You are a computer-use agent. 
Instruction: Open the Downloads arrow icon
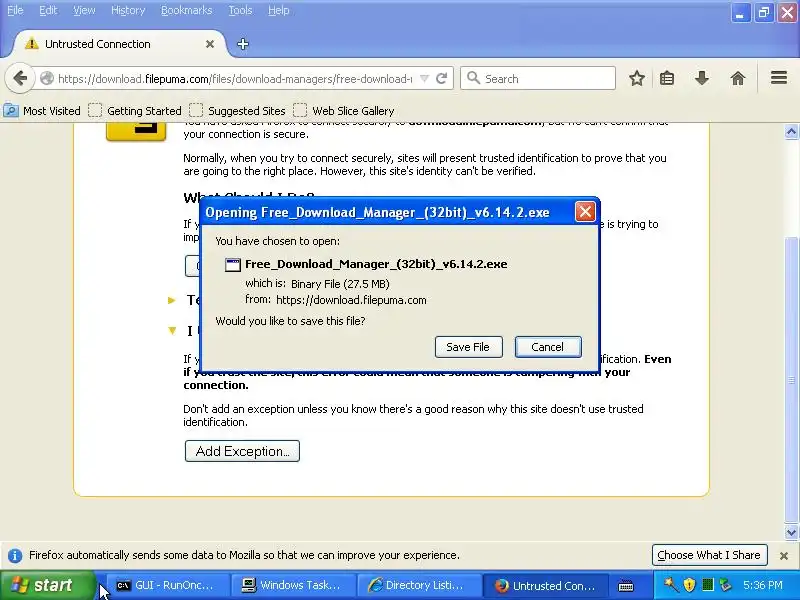702,79
